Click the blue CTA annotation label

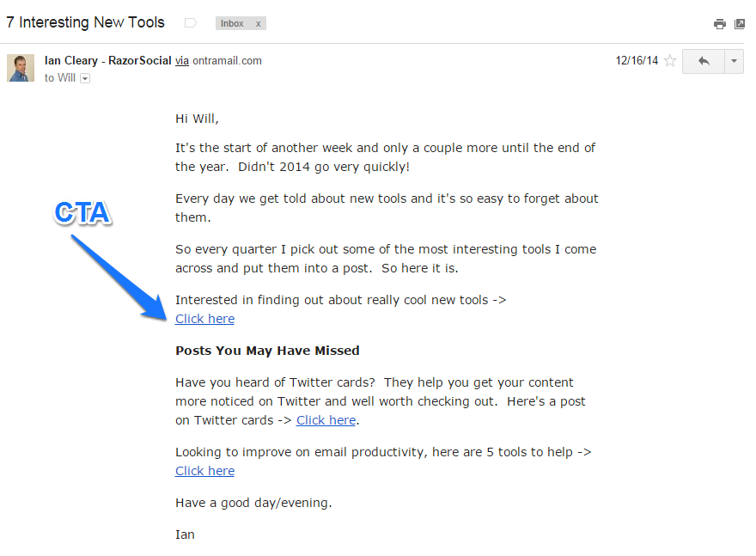pos(82,213)
